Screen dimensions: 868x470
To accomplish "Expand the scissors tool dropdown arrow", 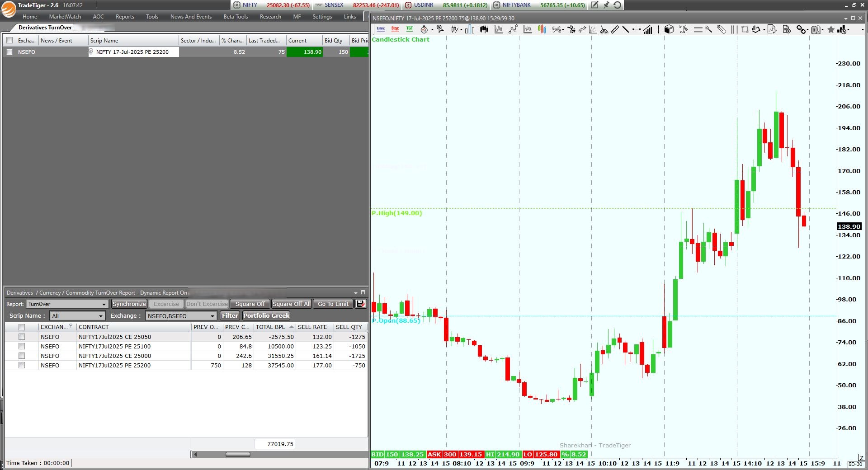I will [x=563, y=30].
